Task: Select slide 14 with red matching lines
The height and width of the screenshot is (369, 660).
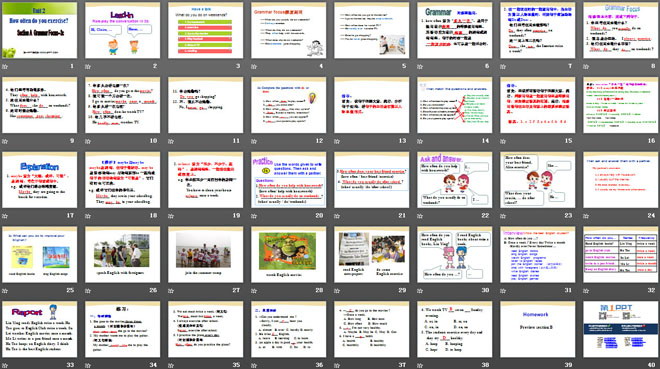Action: (455, 105)
